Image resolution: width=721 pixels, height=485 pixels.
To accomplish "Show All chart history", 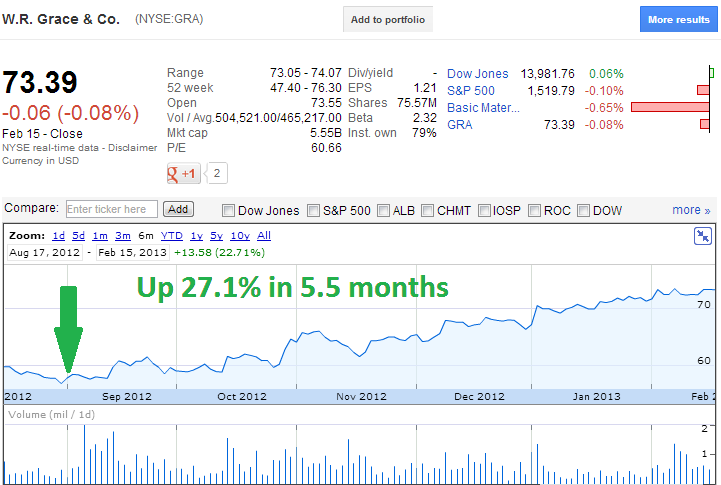I will 264,236.
